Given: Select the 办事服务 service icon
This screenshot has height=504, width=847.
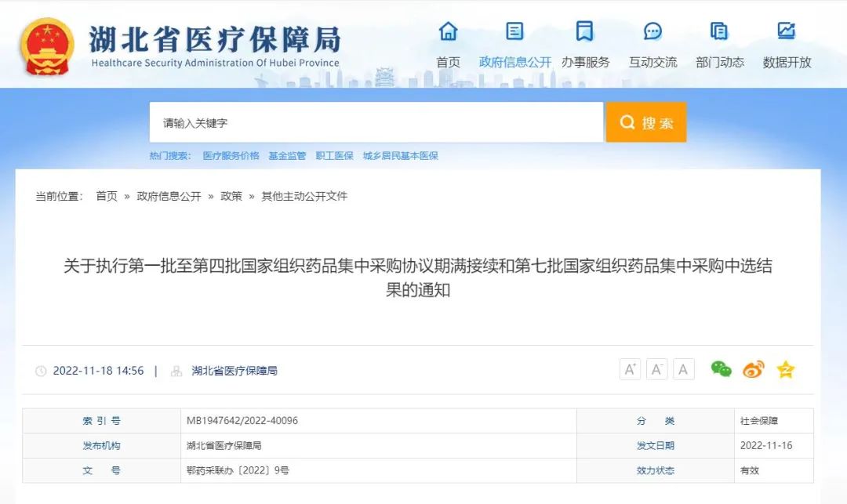Looking at the screenshot, I should pos(583,31).
